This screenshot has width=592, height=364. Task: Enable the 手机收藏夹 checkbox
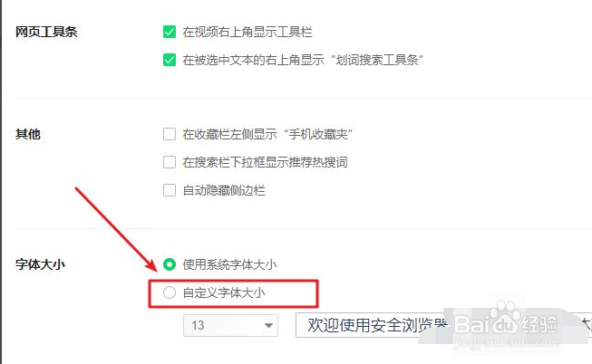pos(169,134)
